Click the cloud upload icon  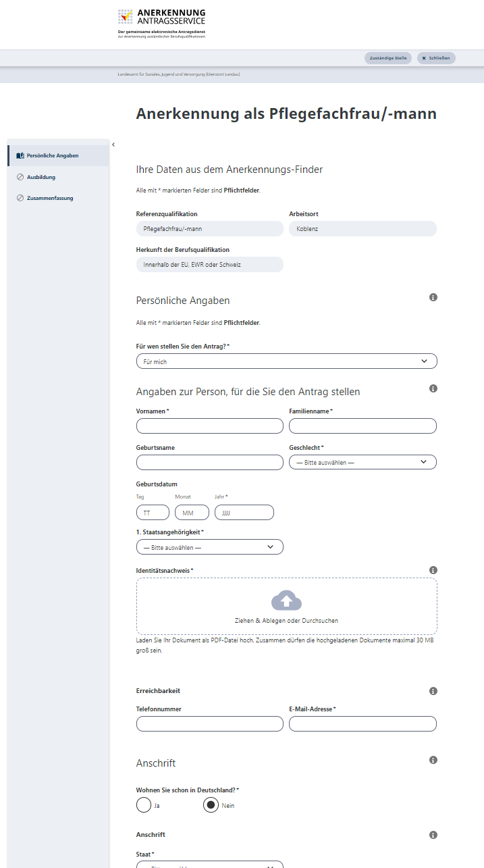point(286,600)
